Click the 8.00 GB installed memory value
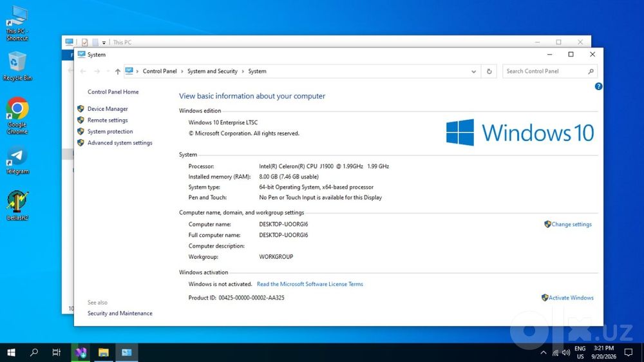The height and width of the screenshot is (362, 644). pos(289,176)
